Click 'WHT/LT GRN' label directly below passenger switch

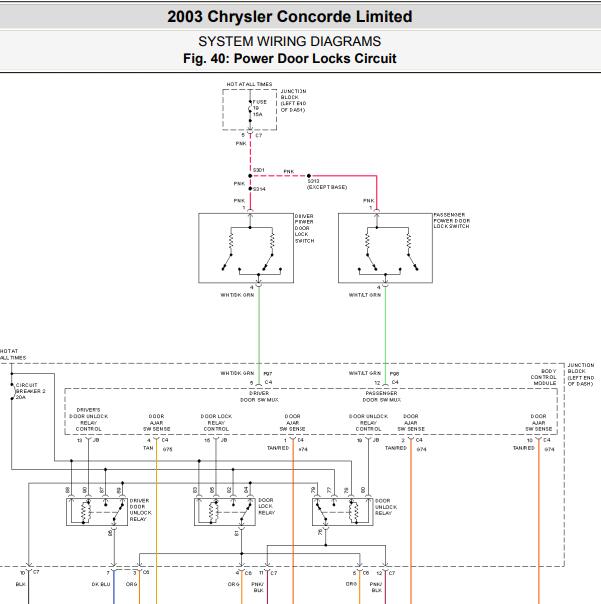tap(365, 295)
